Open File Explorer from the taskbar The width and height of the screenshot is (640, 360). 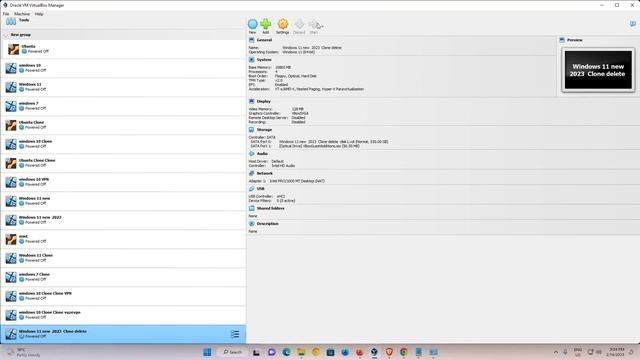click(x=301, y=352)
